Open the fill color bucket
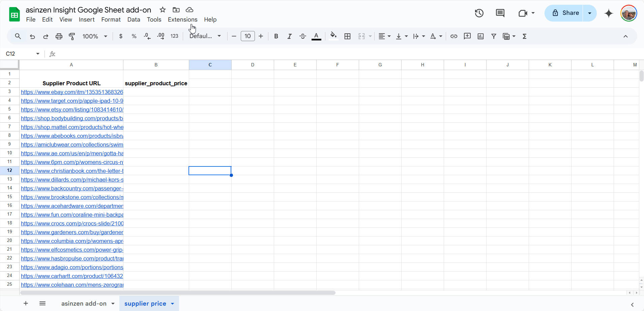644x311 pixels. [333, 36]
